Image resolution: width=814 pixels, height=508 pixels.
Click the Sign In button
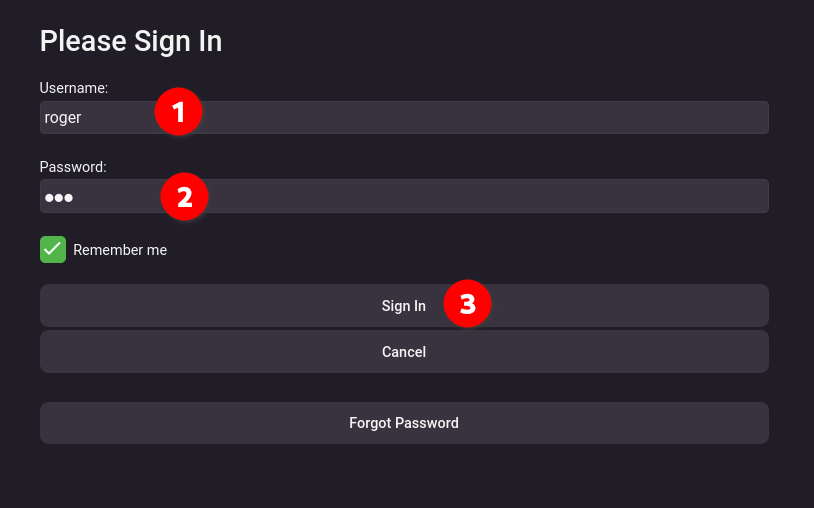(x=404, y=306)
